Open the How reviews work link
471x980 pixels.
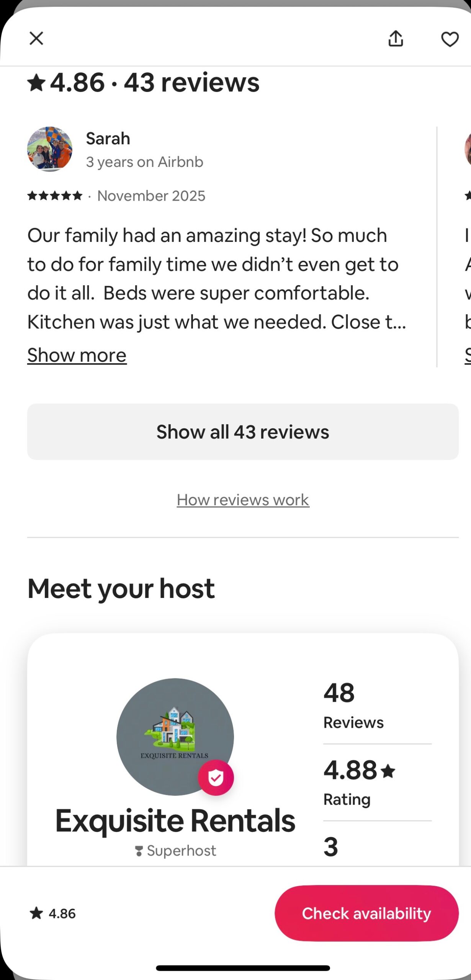pos(243,500)
